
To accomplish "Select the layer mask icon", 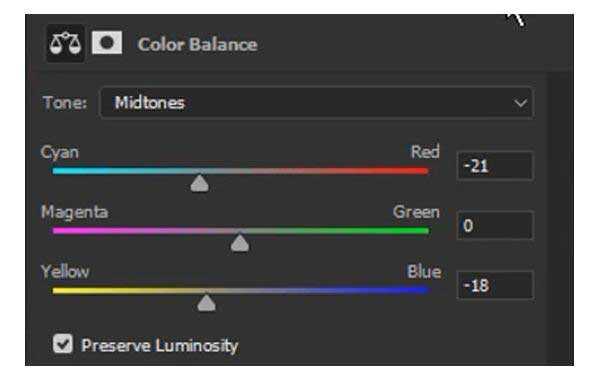I will coord(107,42).
